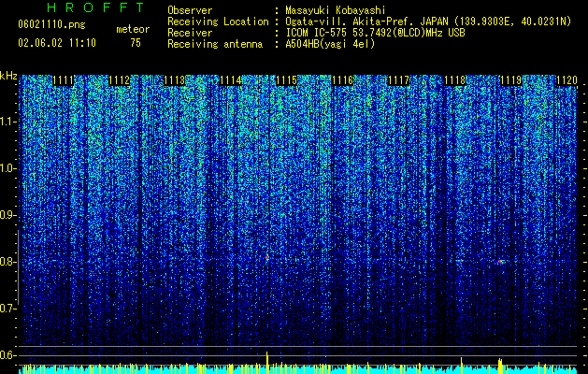588x374 pixels.
Task: Click the 1.0 kHz axis label
Action: [x=7, y=169]
